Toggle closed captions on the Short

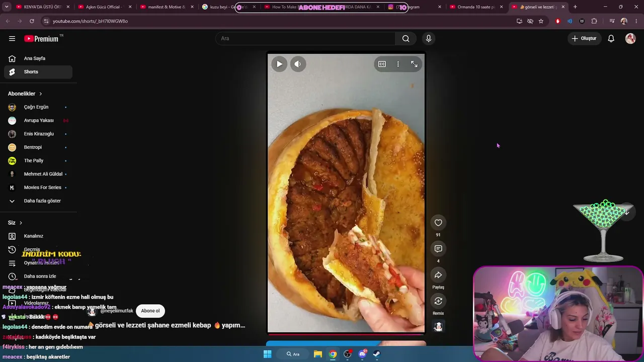[x=382, y=64]
